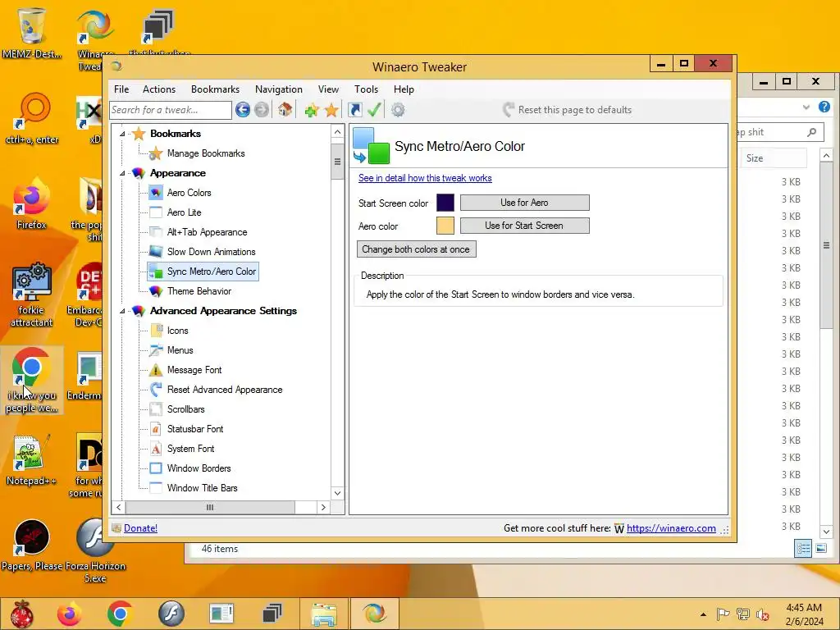This screenshot has height=630, width=840.
Task: Pick the tan Aero color swatch
Action: coord(445,226)
